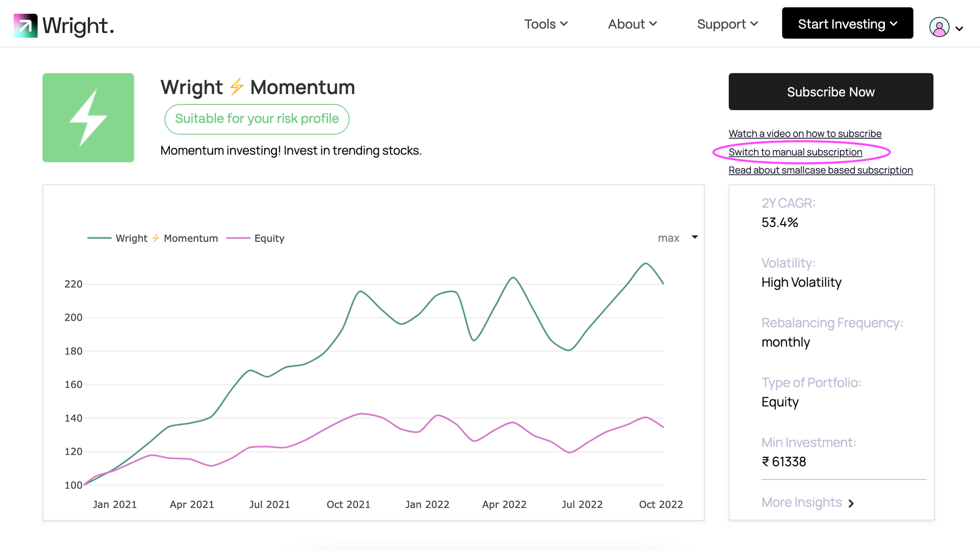Open the Start Investing dropdown
The width and height of the screenshot is (980, 551).
point(848,23)
